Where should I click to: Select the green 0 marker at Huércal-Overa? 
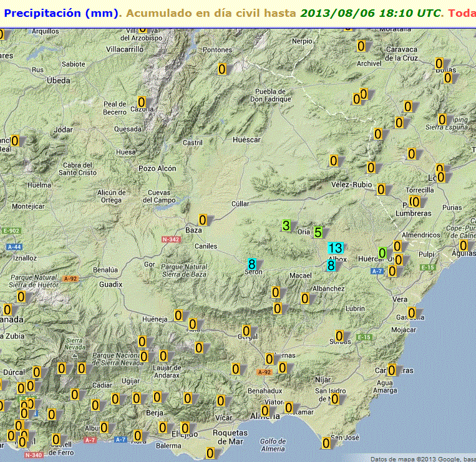point(382,253)
